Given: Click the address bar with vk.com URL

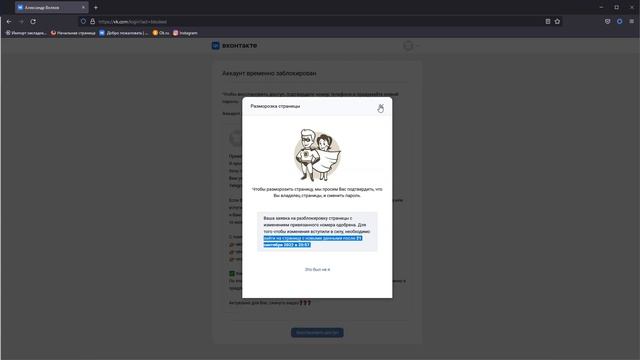Looking at the screenshot, I should [320, 21].
